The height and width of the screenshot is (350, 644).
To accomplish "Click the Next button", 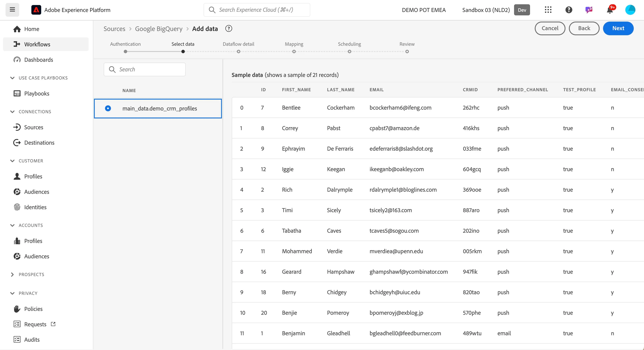I will point(618,28).
